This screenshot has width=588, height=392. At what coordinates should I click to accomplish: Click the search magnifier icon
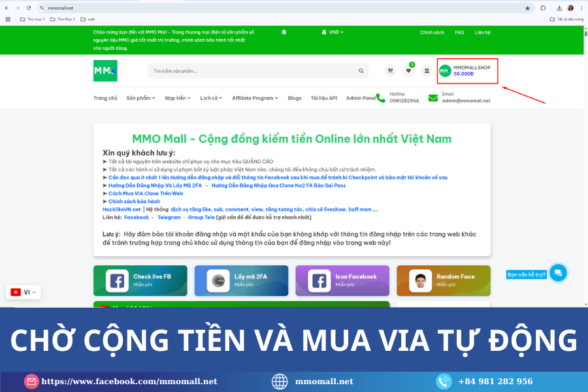361,71
